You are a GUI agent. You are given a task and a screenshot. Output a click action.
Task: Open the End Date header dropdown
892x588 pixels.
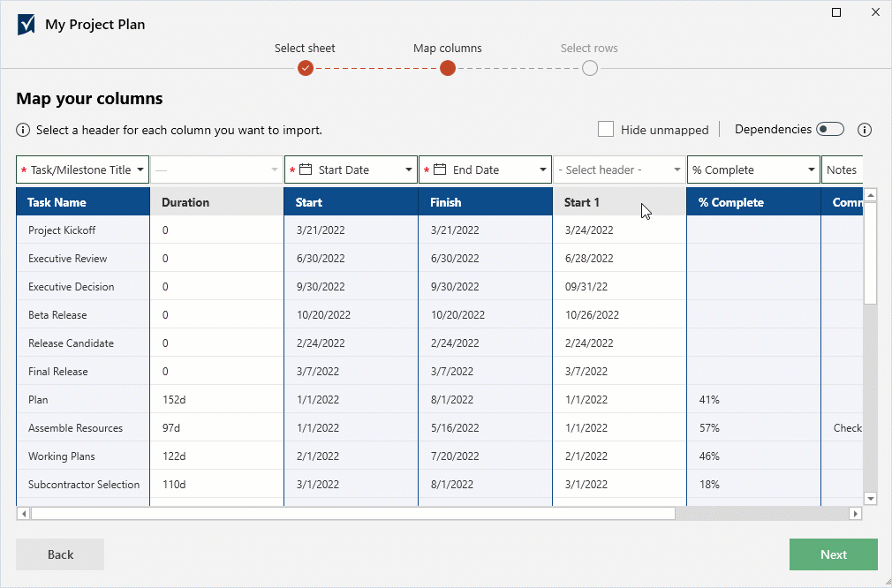[485, 170]
